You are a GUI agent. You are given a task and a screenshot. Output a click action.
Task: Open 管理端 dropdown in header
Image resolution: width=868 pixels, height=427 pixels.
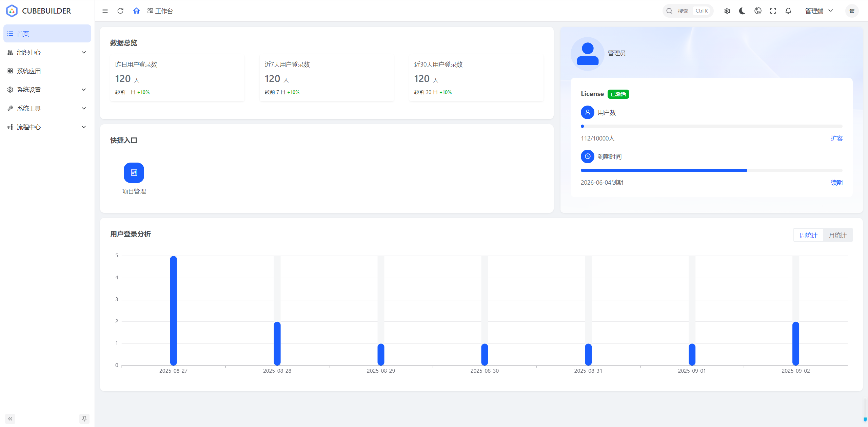[819, 11]
